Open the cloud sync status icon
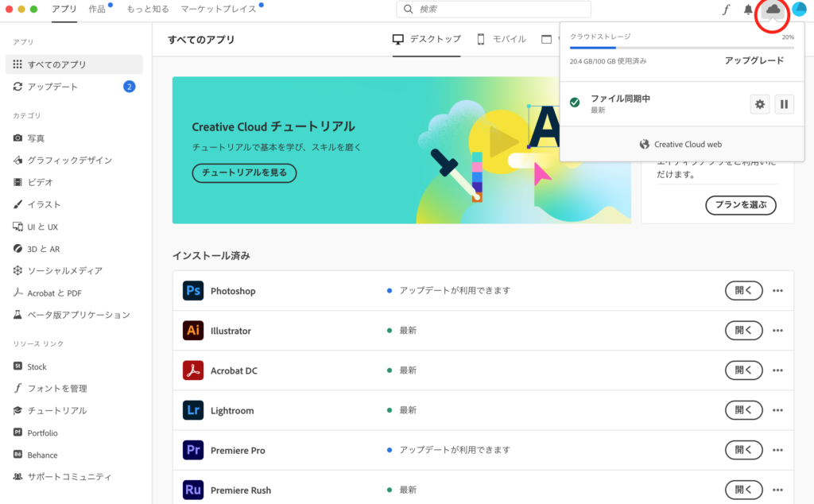 click(x=772, y=10)
